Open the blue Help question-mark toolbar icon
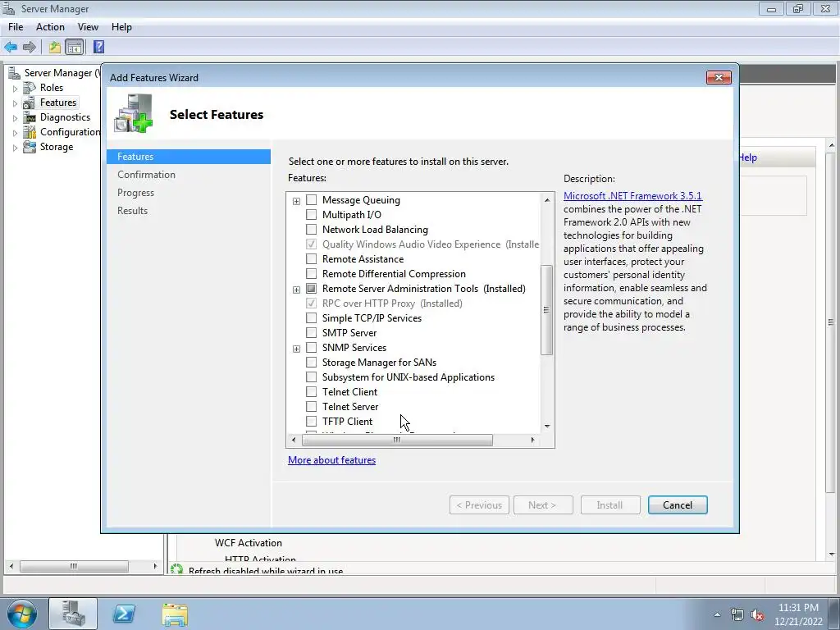The image size is (840, 630). click(x=98, y=47)
